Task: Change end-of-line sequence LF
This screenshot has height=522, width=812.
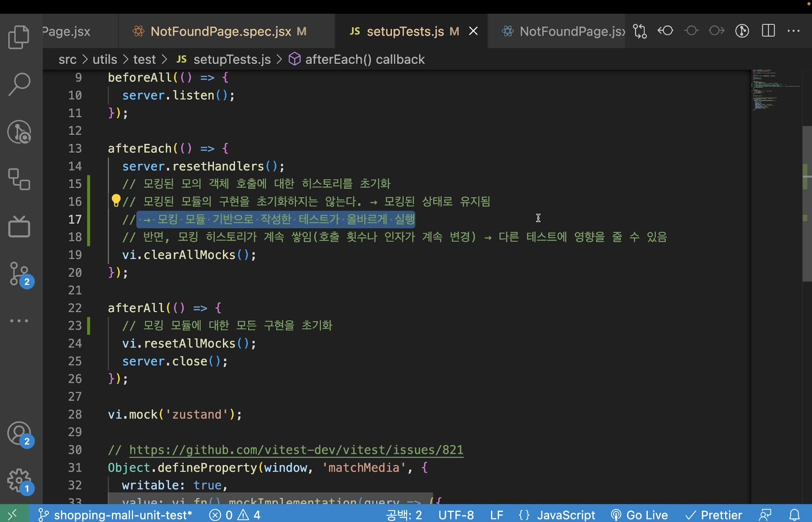Action: (x=496, y=515)
